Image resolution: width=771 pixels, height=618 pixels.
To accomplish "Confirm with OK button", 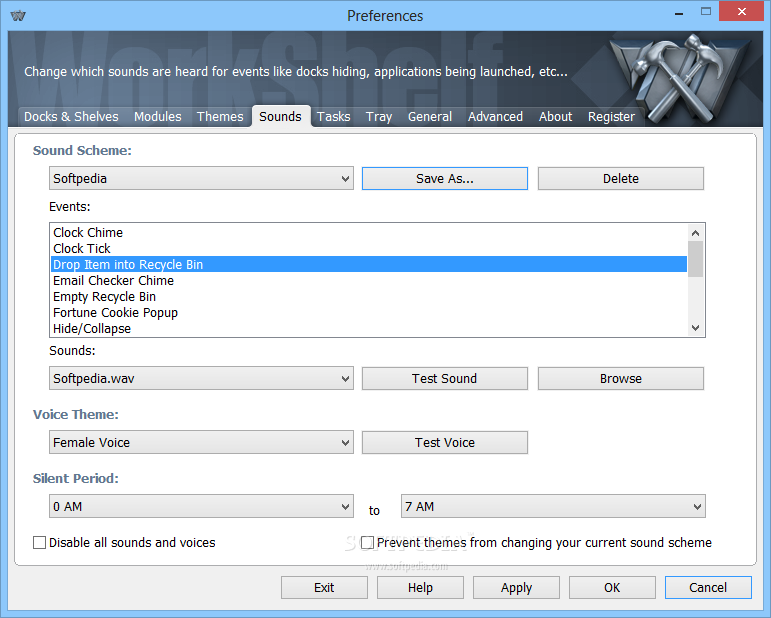I will pyautogui.click(x=612, y=588).
